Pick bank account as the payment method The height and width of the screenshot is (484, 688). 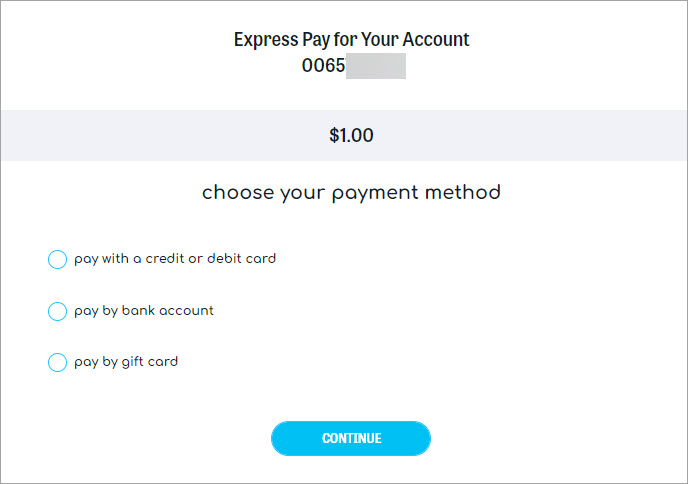point(57,312)
